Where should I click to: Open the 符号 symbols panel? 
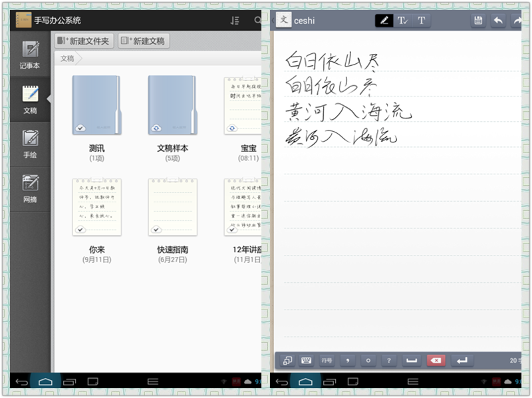(x=327, y=361)
